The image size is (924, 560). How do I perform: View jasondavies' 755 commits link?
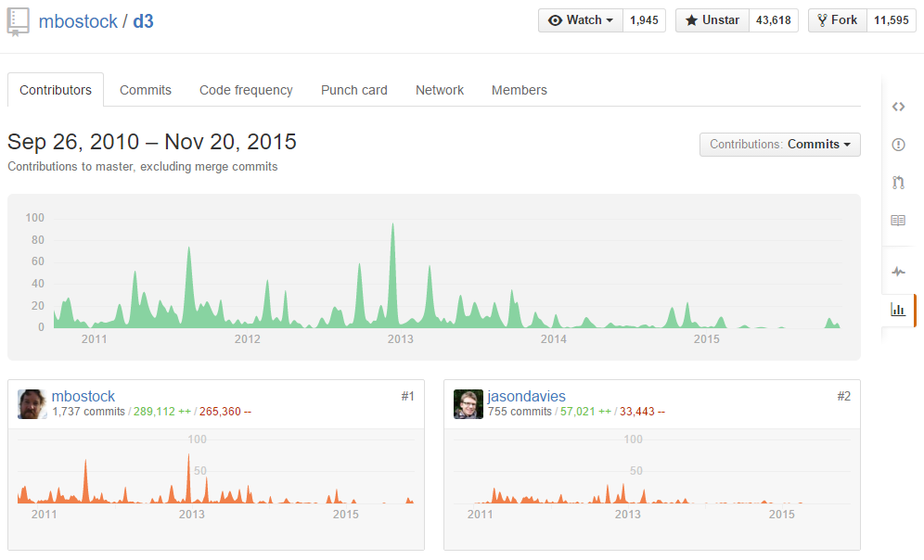coord(520,412)
